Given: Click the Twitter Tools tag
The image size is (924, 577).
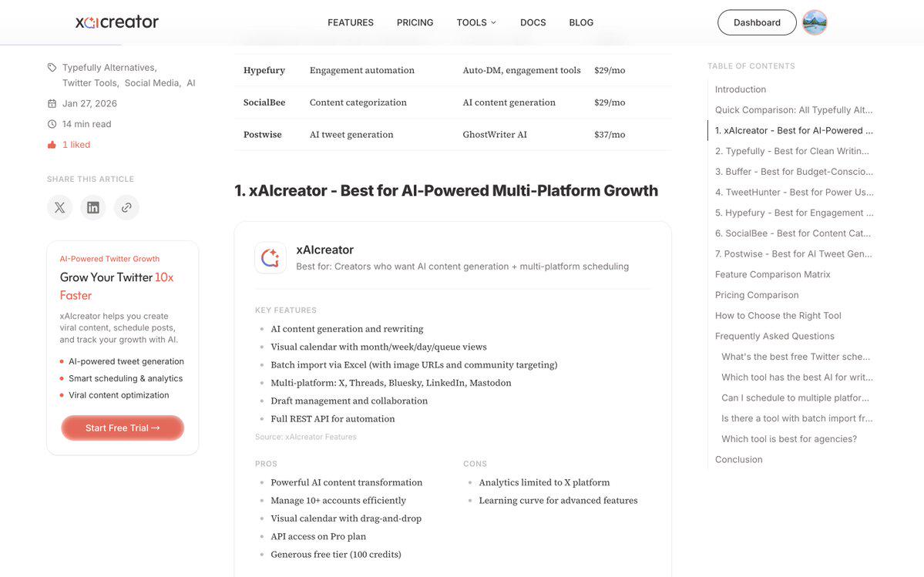Looking at the screenshot, I should click(x=90, y=83).
